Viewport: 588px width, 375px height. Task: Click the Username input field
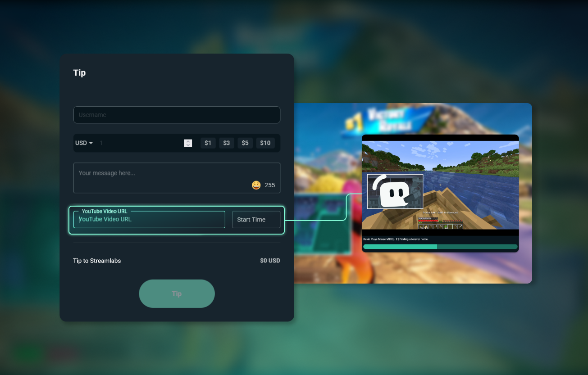pyautogui.click(x=177, y=115)
